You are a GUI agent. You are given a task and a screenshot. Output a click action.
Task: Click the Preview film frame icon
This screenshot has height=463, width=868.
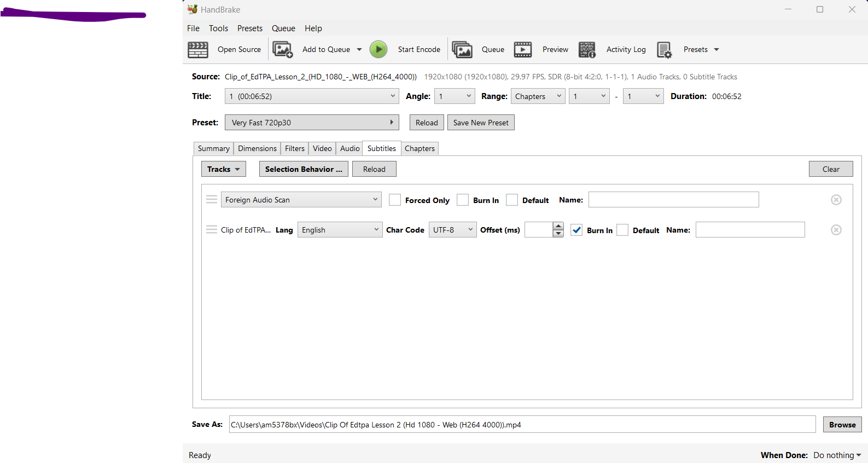[x=523, y=50]
